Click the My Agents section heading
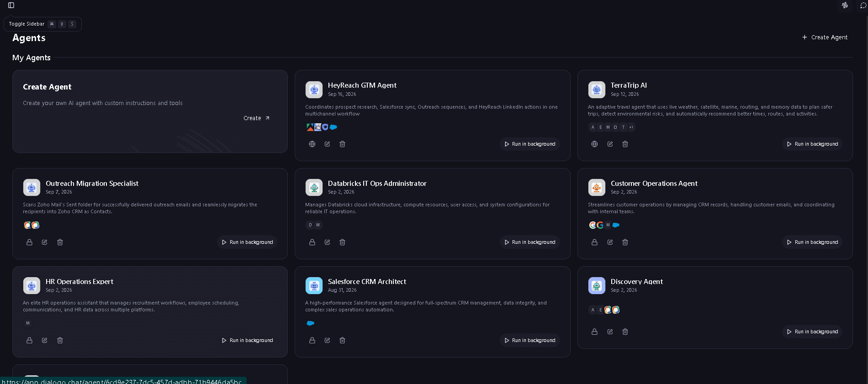The width and height of the screenshot is (868, 384). point(32,58)
